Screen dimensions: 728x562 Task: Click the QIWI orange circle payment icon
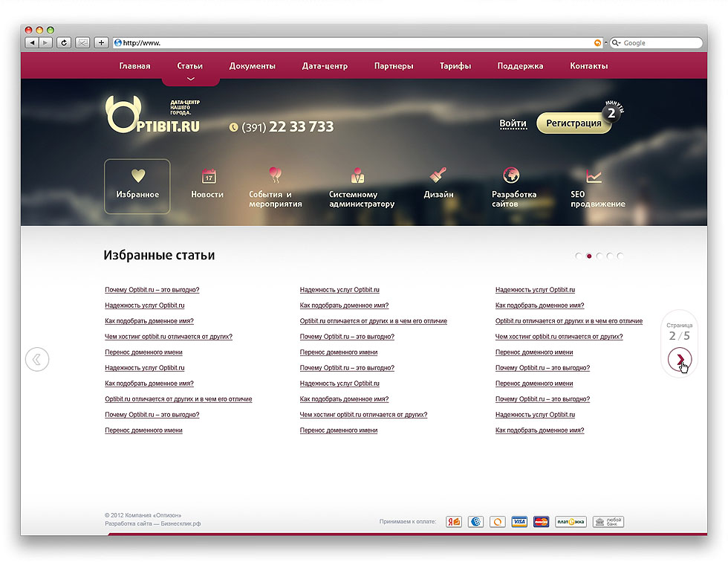(498, 522)
